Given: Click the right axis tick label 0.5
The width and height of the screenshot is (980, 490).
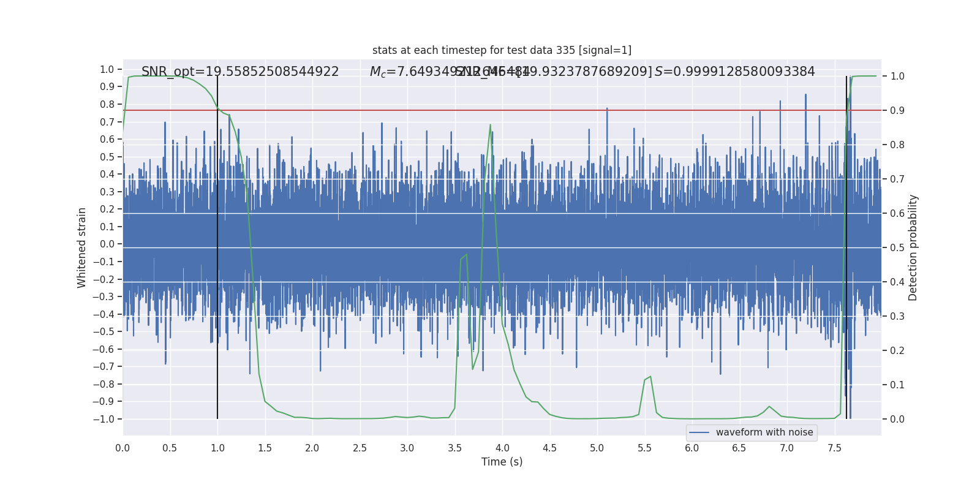Looking at the screenshot, I should pyautogui.click(x=897, y=247).
